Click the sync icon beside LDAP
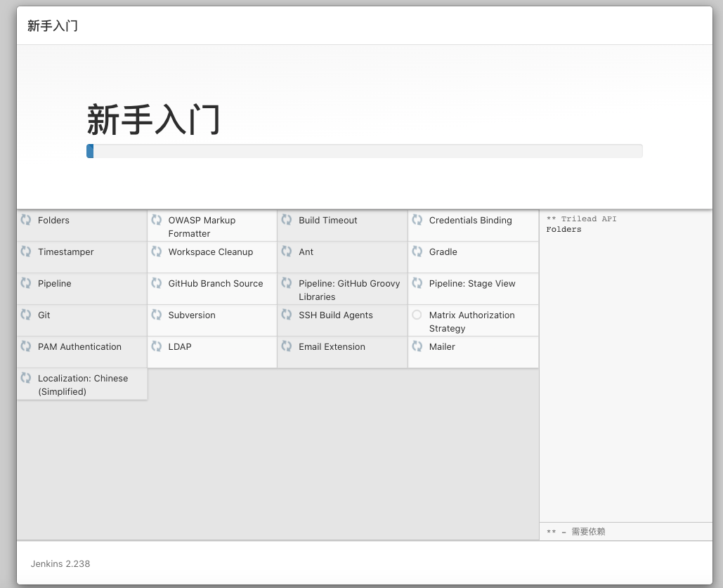 157,346
